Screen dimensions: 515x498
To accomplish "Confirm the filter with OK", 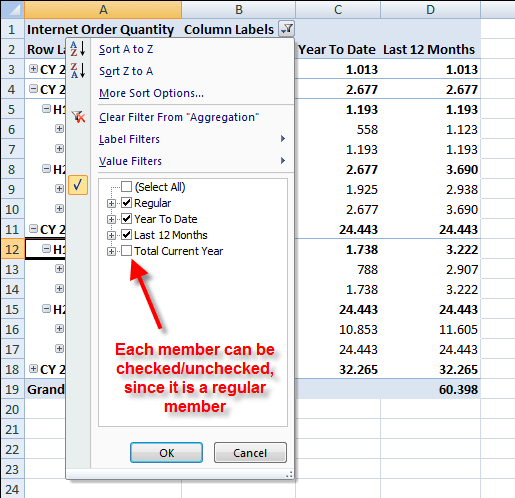I will point(166,453).
